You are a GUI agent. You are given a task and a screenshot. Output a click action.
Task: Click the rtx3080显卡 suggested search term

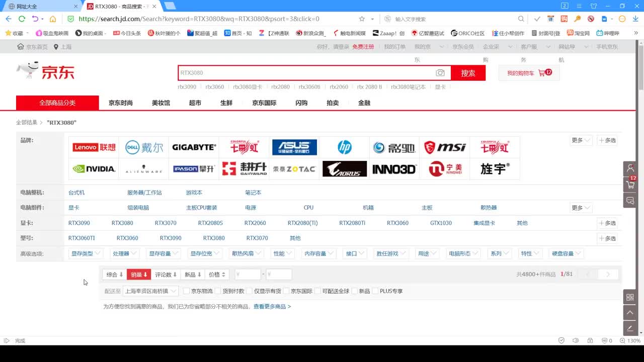pos(248,87)
